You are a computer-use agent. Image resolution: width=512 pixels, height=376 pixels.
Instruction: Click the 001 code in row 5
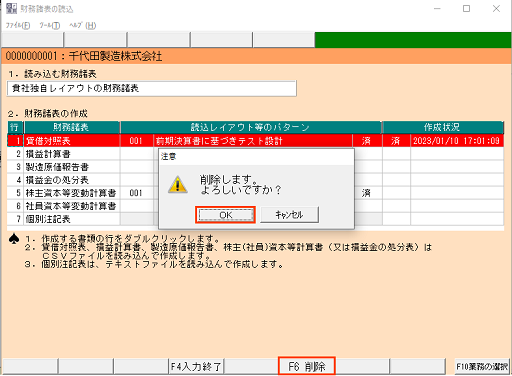[x=136, y=193]
